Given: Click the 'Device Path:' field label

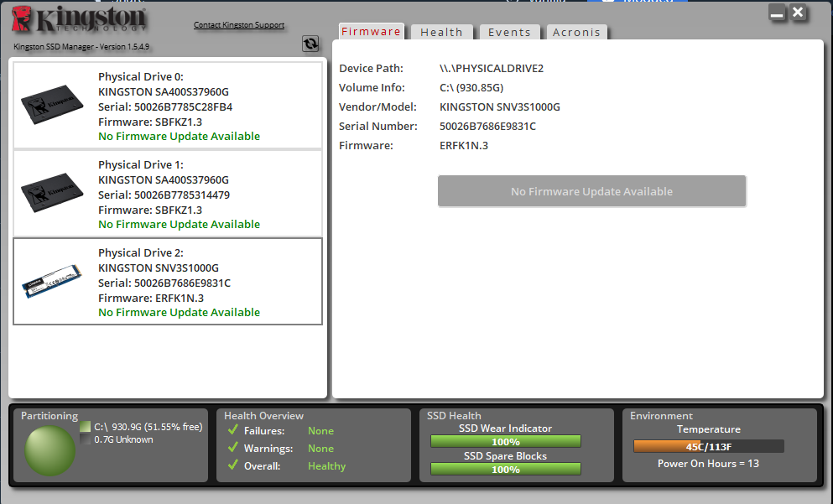Looking at the screenshot, I should (371, 69).
